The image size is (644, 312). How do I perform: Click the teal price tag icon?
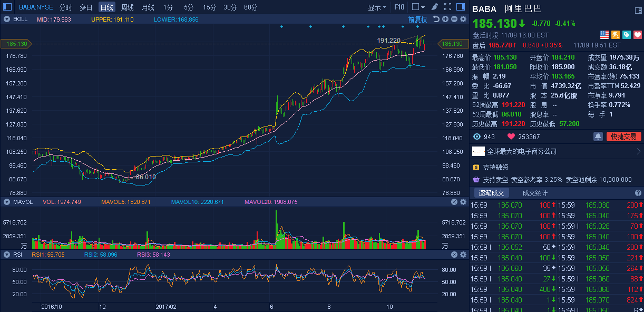coord(626,34)
